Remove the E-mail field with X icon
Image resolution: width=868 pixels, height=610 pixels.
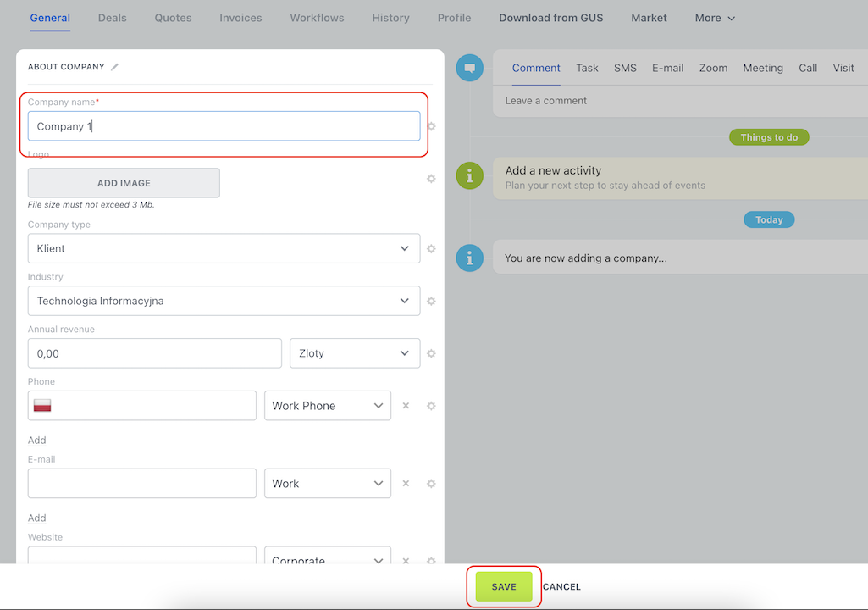point(406,484)
